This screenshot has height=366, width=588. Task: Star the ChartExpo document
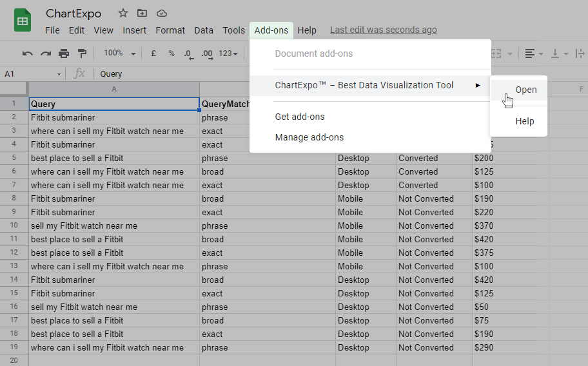pos(123,14)
